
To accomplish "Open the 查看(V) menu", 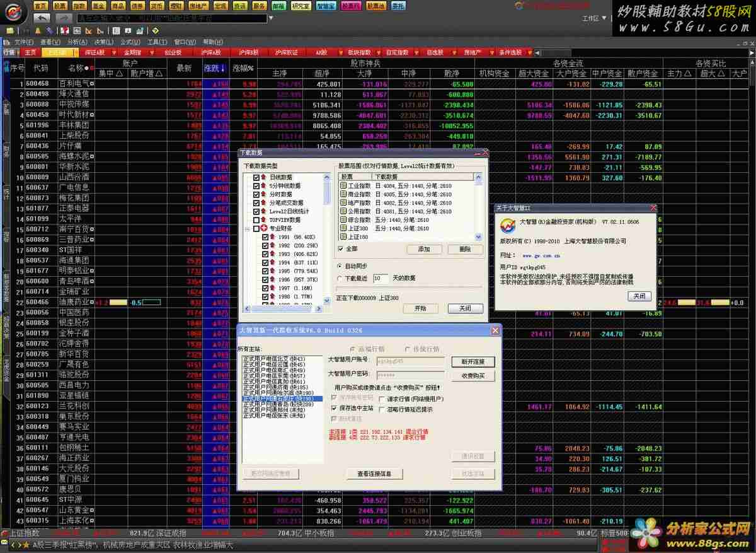I will (50, 42).
